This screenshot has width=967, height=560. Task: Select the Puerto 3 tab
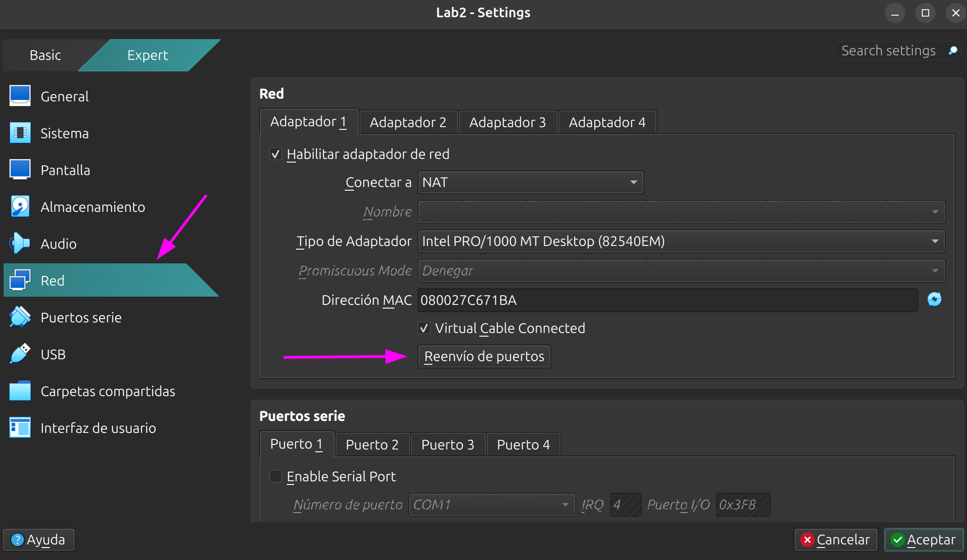point(448,444)
